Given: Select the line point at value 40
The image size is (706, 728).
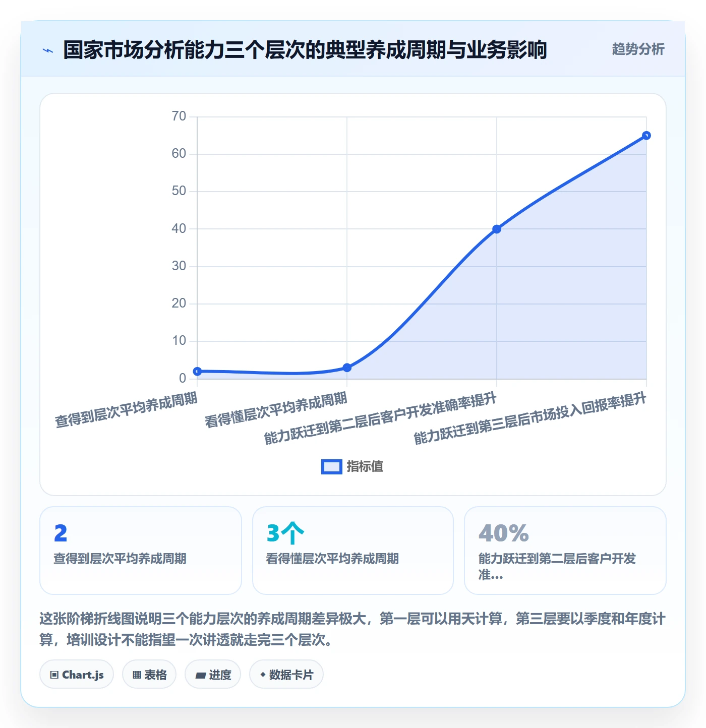Looking at the screenshot, I should tap(497, 229).
